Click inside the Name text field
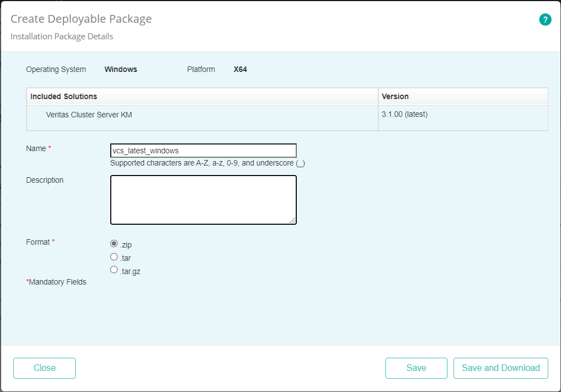 point(203,150)
